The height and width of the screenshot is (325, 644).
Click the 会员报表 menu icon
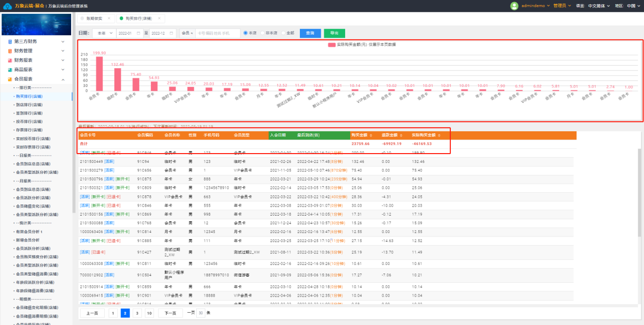pyautogui.click(x=10, y=79)
